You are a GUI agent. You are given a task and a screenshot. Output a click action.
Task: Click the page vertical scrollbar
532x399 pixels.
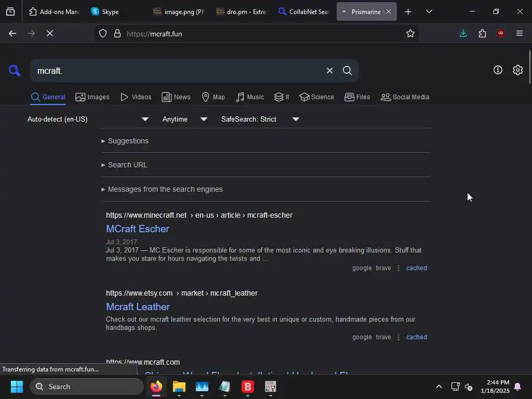(x=529, y=67)
